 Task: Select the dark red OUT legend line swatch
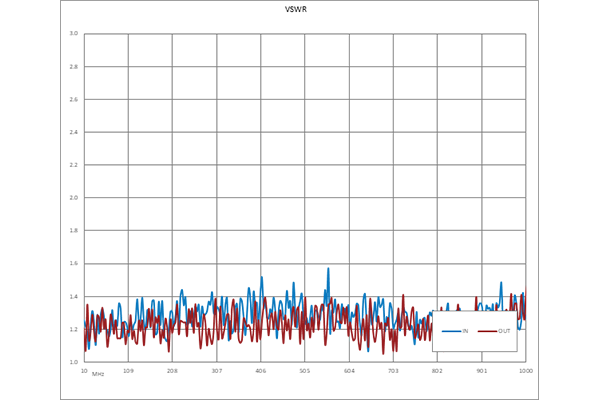click(486, 331)
